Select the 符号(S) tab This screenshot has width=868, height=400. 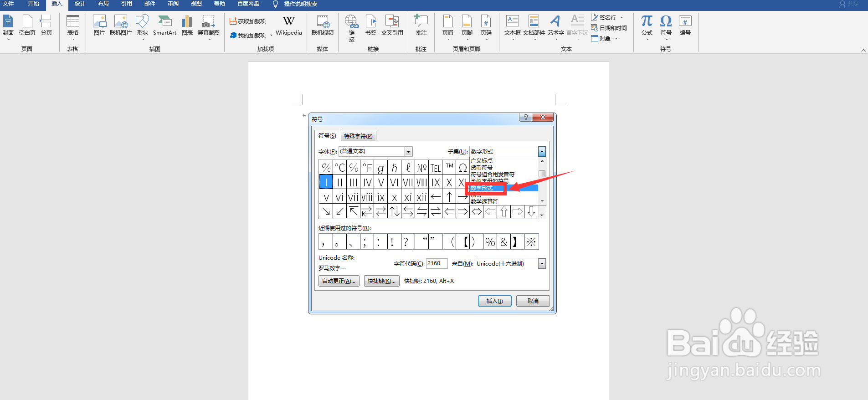(x=327, y=135)
